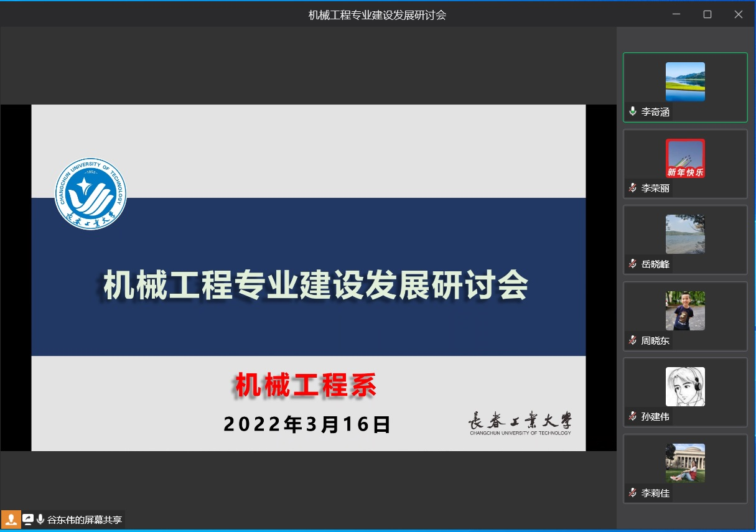Select 李奇涵's landscape avatar thumbnail
Viewport: 756px width, 532px height.
(685, 82)
